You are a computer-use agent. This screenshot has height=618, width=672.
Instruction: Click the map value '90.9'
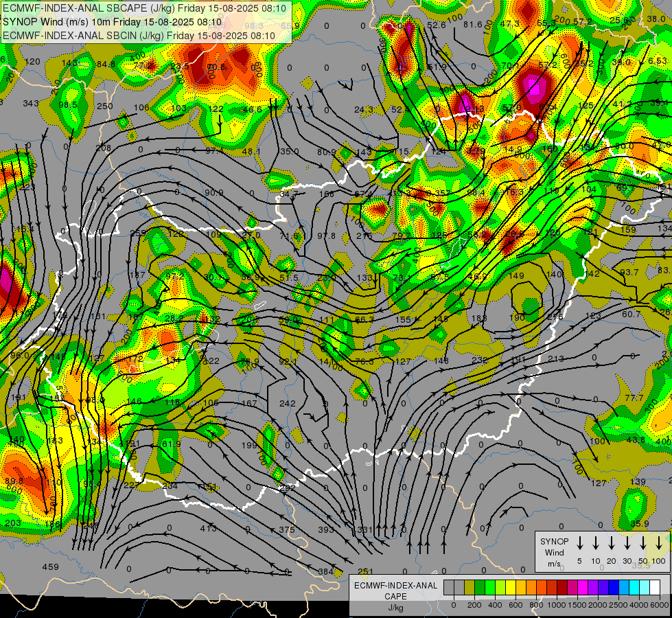214,192
